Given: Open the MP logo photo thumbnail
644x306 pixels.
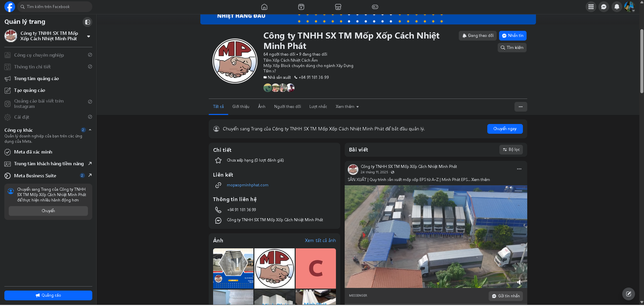Looking at the screenshot, I should pos(275,268).
